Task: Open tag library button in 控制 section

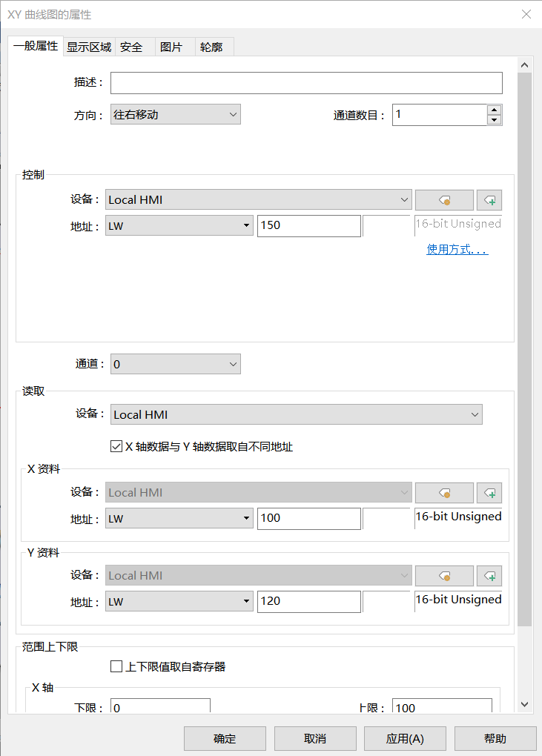Action: pos(444,199)
